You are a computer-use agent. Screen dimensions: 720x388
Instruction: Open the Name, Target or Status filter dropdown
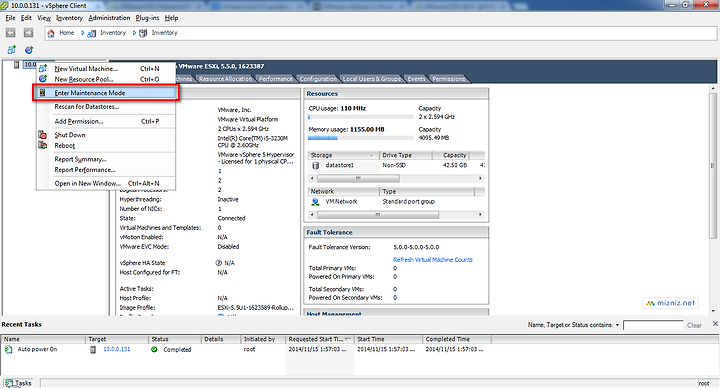(x=617, y=325)
